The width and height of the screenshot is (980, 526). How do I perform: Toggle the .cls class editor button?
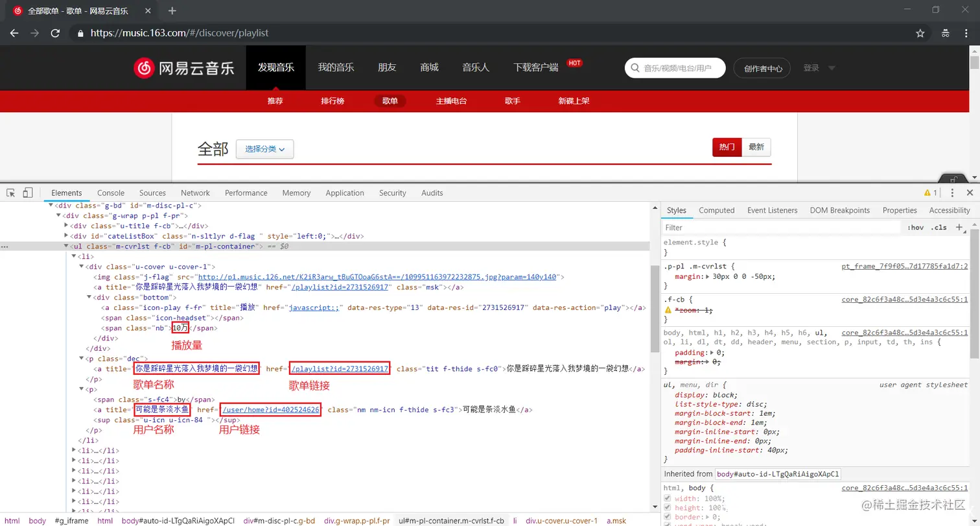[x=939, y=228]
